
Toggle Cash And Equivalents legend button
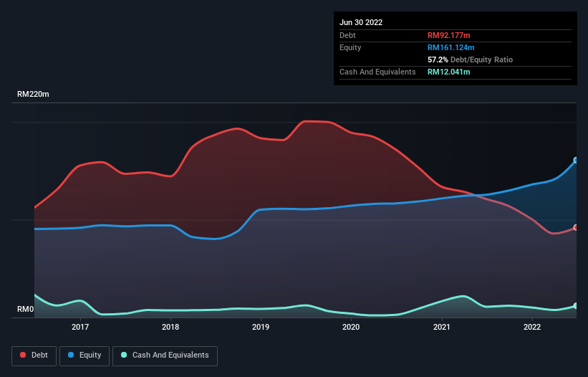click(x=165, y=355)
